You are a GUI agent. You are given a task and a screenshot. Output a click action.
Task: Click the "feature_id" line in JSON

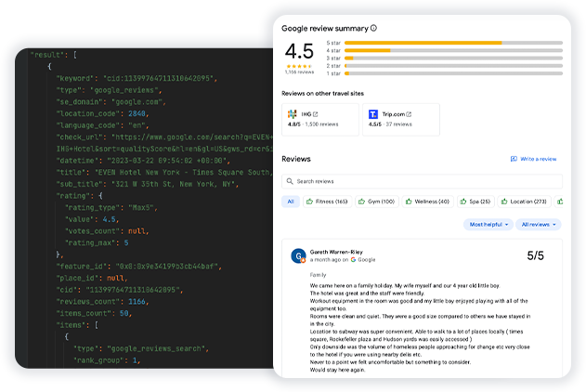pos(139,267)
